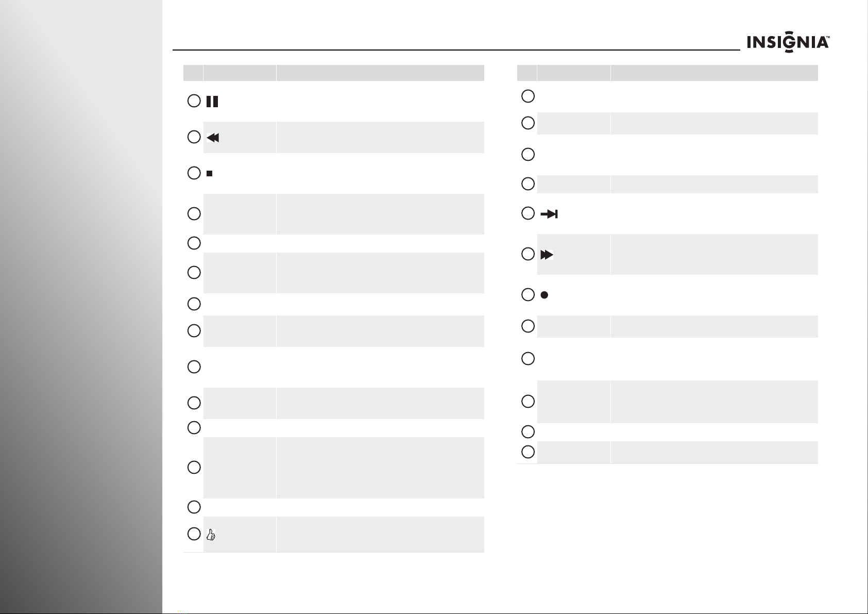Click the gray gradient sidebar panel
The width and height of the screenshot is (868, 614).
pyautogui.click(x=81, y=307)
